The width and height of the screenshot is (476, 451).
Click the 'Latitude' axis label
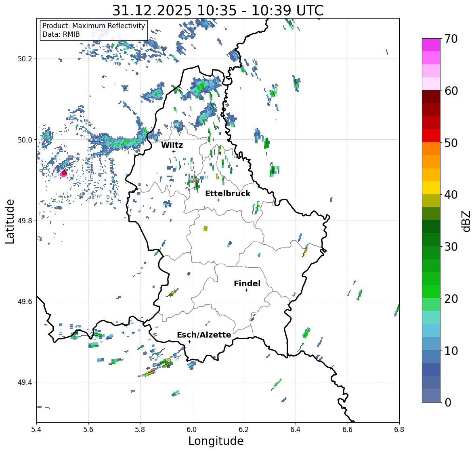click(10, 221)
